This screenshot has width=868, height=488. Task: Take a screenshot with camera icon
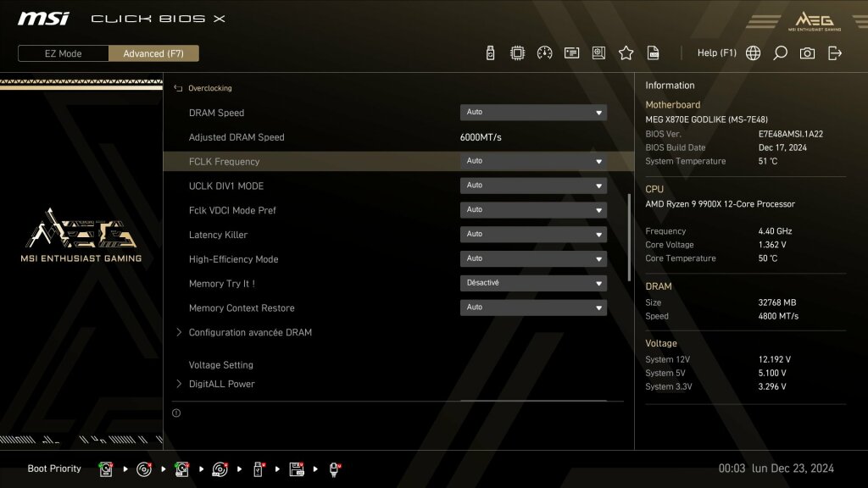point(807,53)
